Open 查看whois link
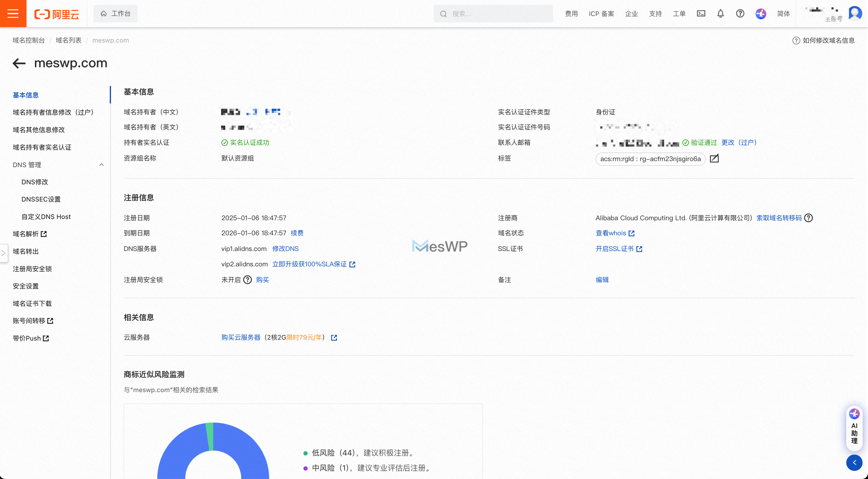This screenshot has height=479, width=868. click(615, 233)
